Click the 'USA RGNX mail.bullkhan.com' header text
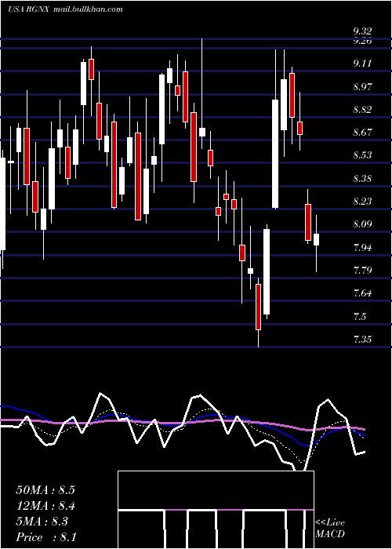Viewport: 392px width, 549px height. pos(65,9)
